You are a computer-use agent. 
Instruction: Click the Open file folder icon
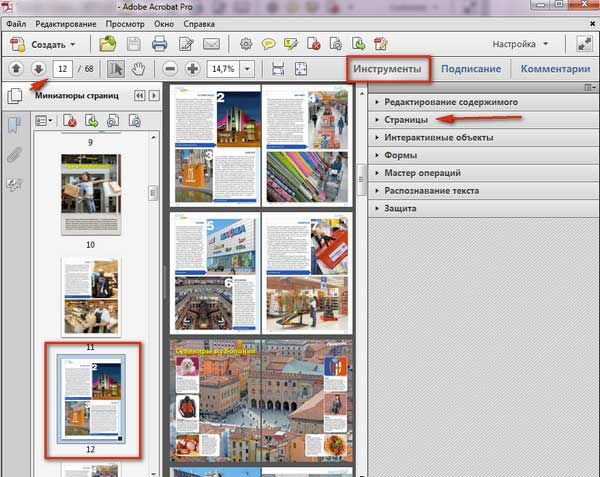(x=107, y=44)
